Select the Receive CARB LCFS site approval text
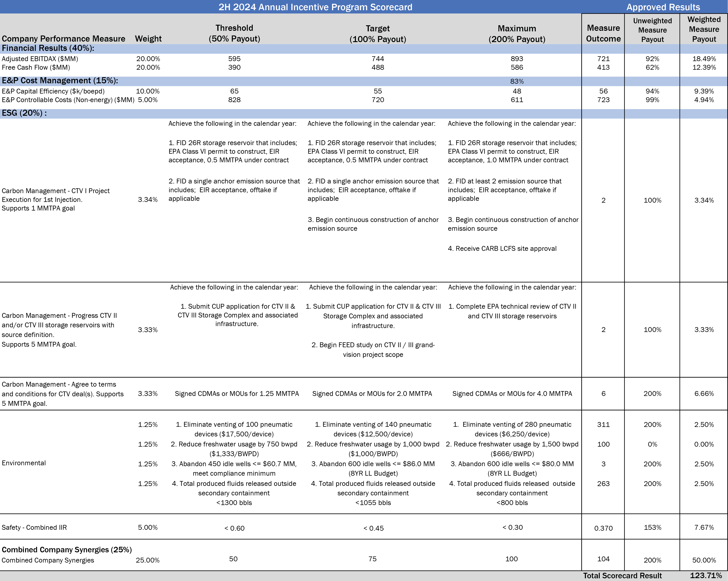 tap(502, 248)
